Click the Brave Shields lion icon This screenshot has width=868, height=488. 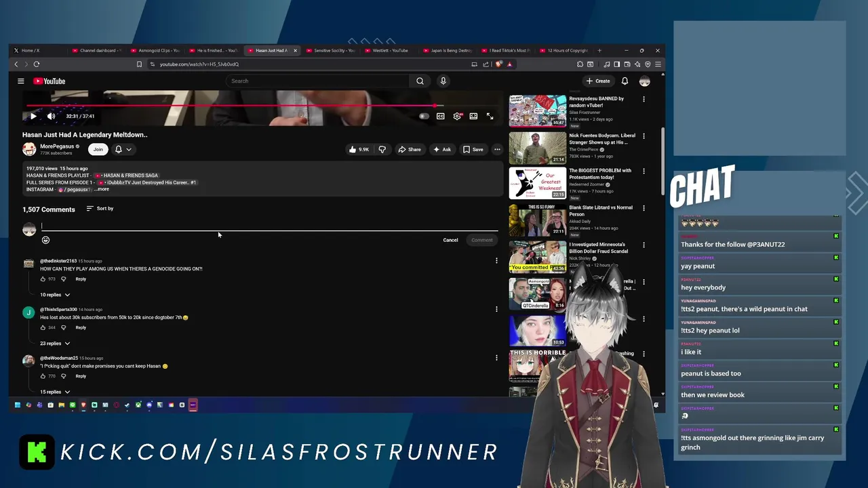point(499,64)
